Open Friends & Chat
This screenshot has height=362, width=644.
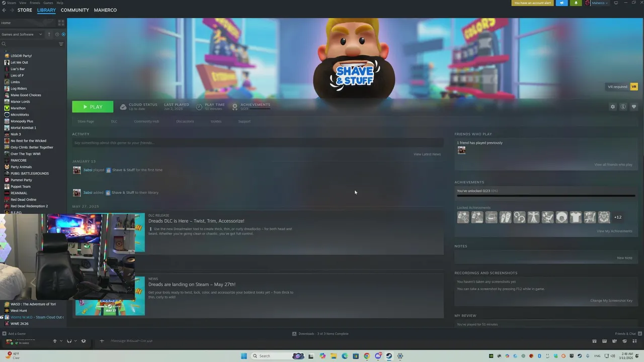(628, 334)
